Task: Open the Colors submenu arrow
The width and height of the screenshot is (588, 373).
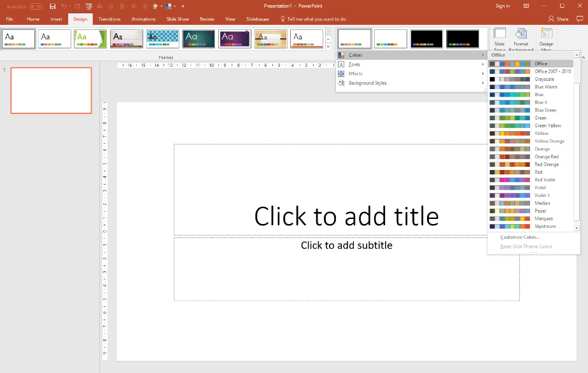Action: click(x=482, y=55)
